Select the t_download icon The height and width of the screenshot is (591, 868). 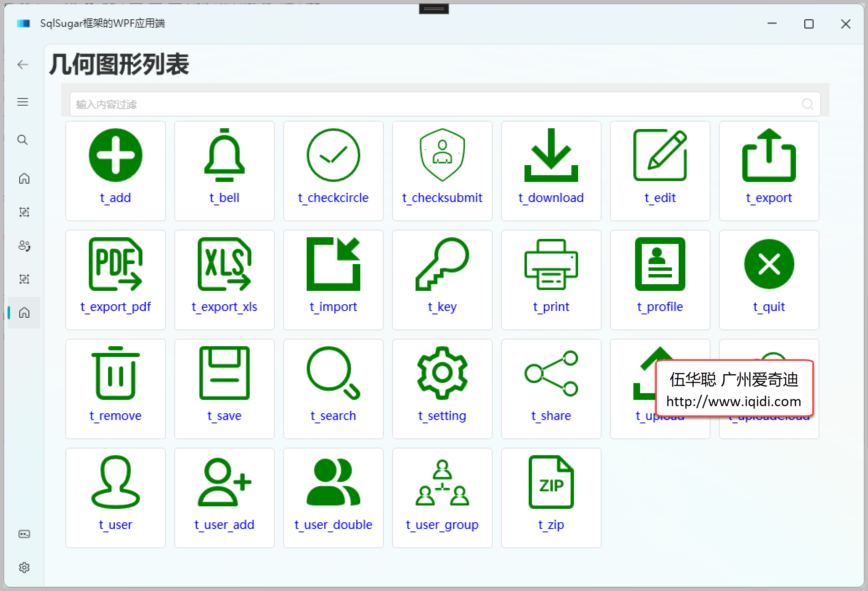pyautogui.click(x=551, y=155)
